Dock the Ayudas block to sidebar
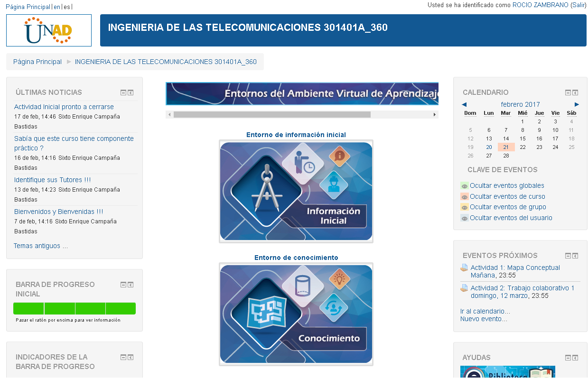This screenshot has width=588, height=379. pos(575,358)
